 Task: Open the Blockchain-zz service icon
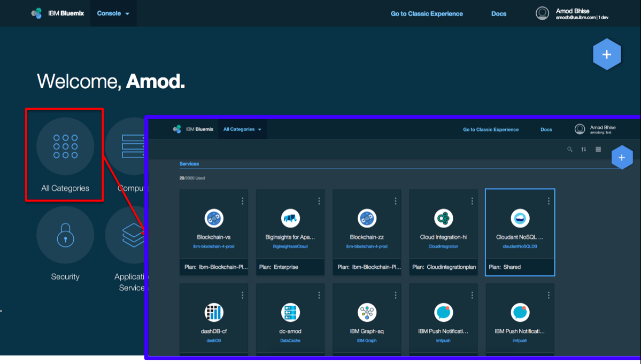click(367, 218)
